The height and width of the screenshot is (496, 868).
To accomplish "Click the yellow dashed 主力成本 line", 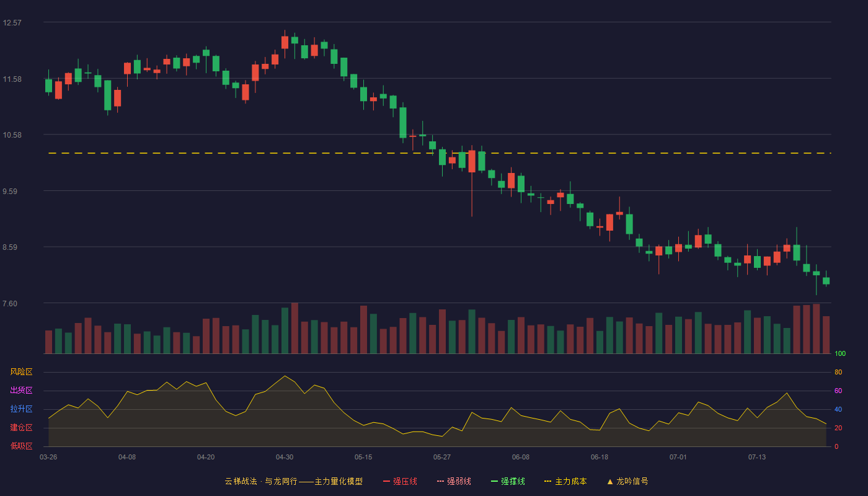I will coord(439,153).
